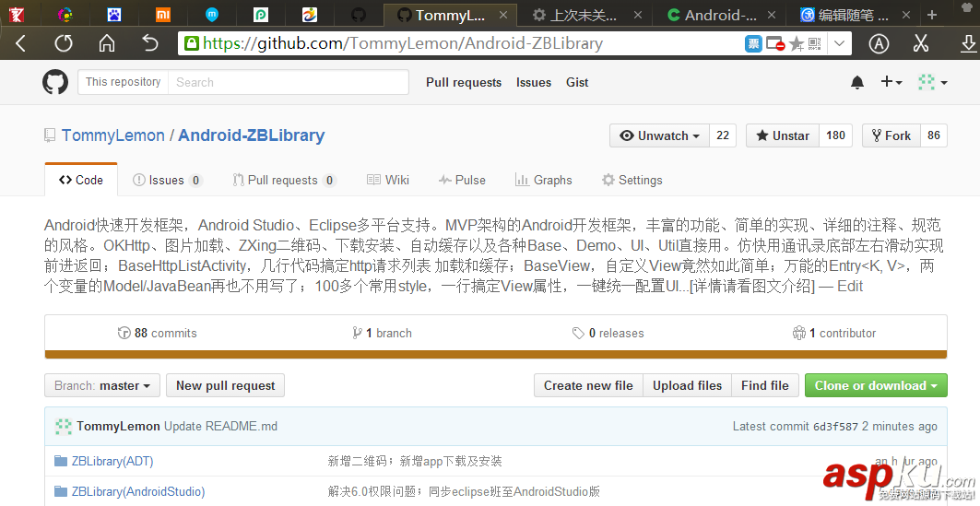
Task: Click the This repository search scope label
Action: point(124,82)
